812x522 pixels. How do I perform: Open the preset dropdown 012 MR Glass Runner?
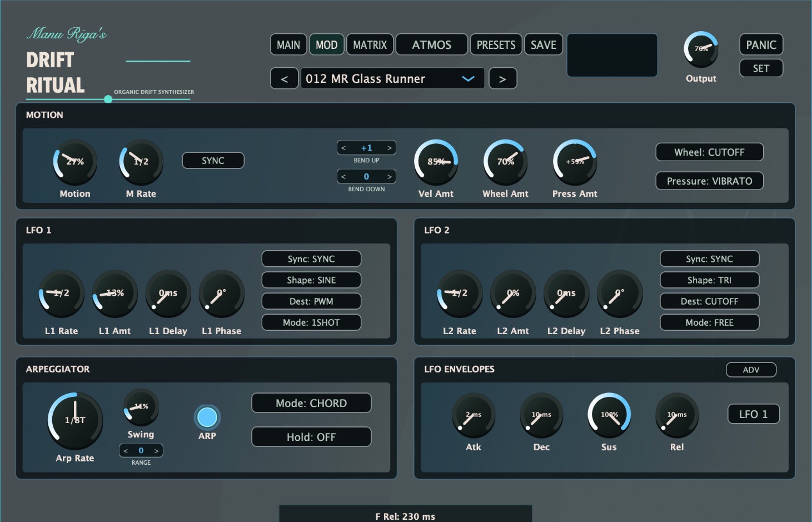pos(392,79)
